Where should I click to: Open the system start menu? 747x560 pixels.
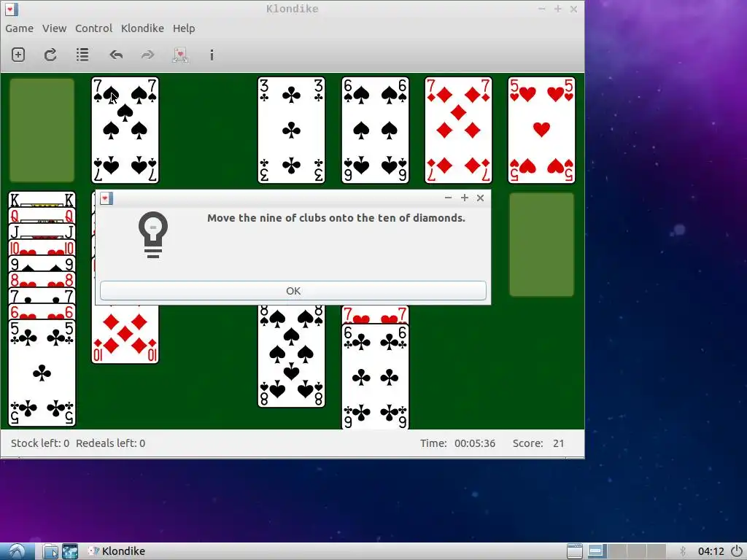(x=18, y=551)
